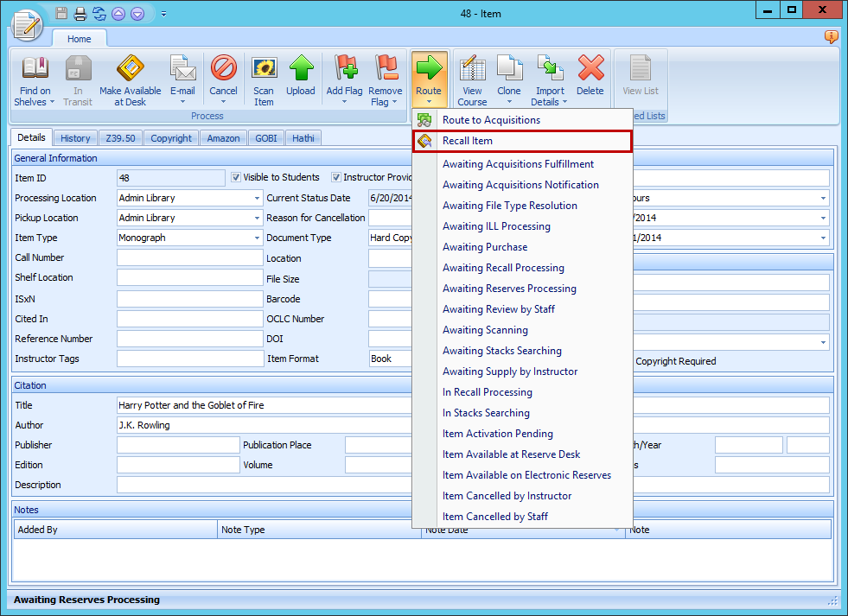The image size is (848, 616).
Task: Click into the Call Number field
Action: (189, 258)
